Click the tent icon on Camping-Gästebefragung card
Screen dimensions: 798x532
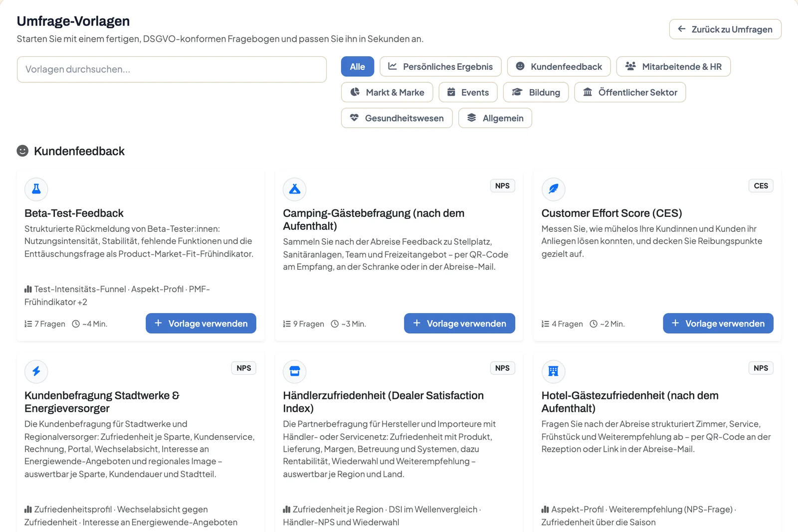coord(295,189)
